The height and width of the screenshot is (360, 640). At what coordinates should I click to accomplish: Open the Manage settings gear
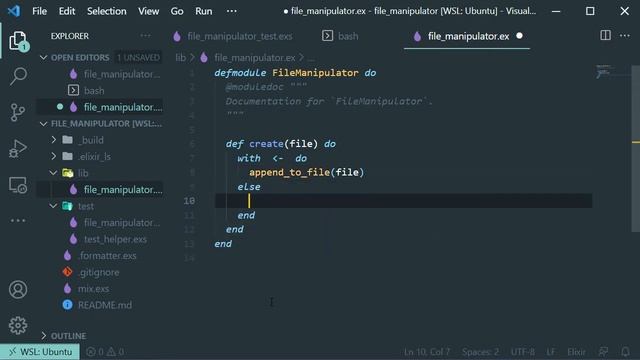(18, 325)
